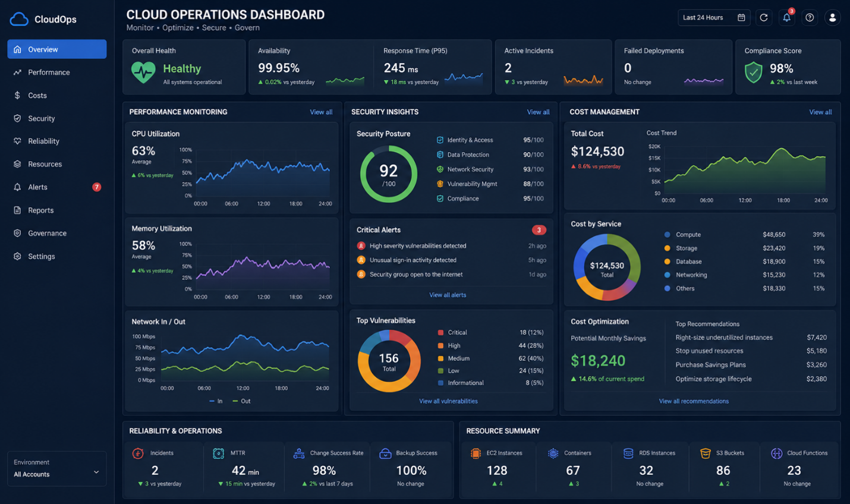Screen dimensions: 850x504
Task: Click the security group alert icon
Action: tap(361, 275)
